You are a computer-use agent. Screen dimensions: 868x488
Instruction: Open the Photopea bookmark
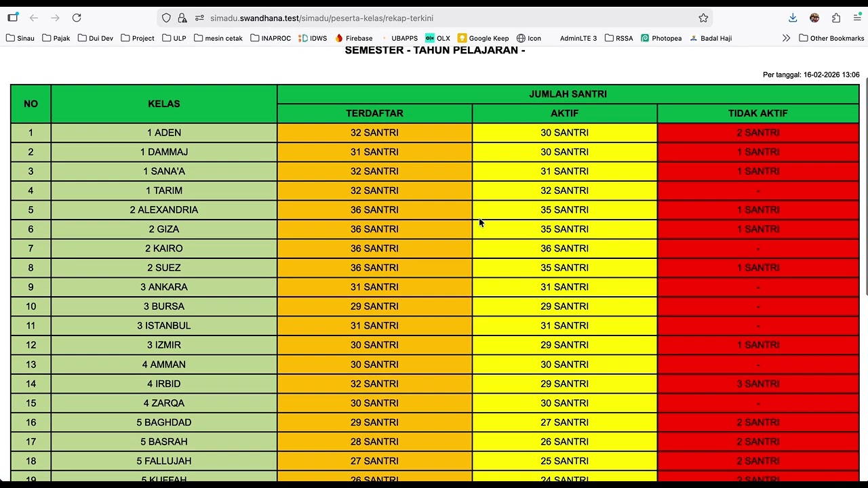[x=661, y=38]
